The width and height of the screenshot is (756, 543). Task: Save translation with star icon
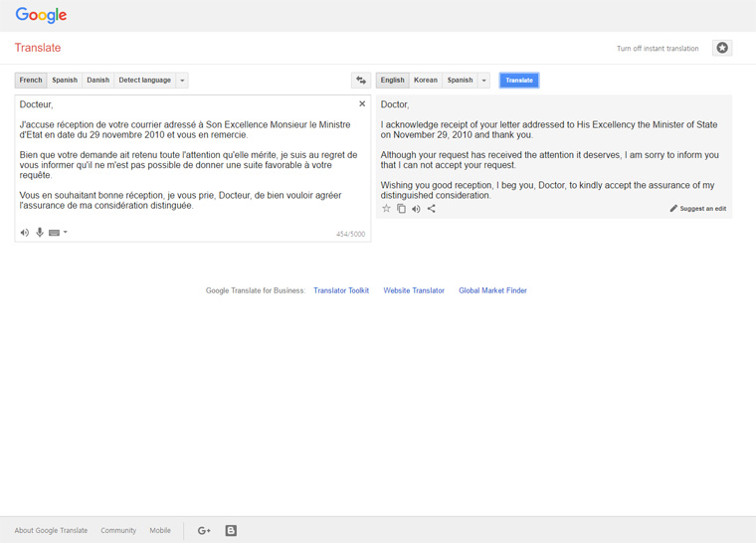click(386, 208)
